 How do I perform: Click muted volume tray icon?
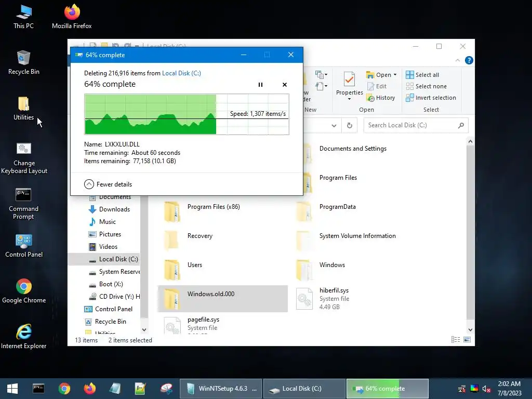(486, 389)
